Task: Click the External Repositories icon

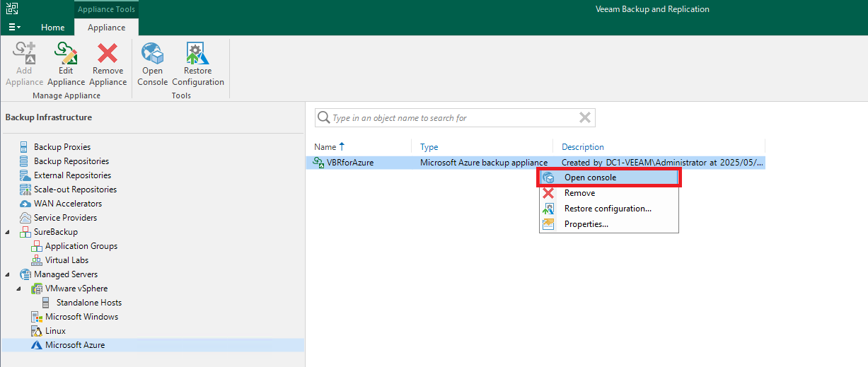Action: 24,175
